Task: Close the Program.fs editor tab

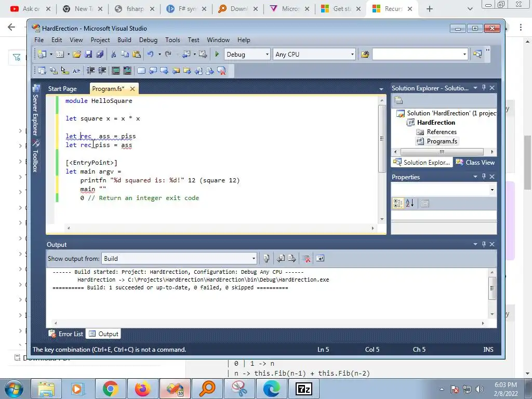Action: pyautogui.click(x=132, y=89)
